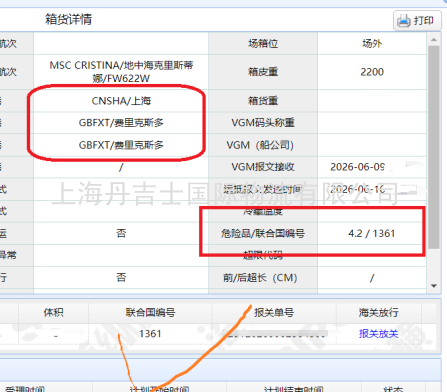Select the VGM received date 2026-06-09
Image resolution: width=447 pixels, height=392 pixels.
click(x=357, y=167)
